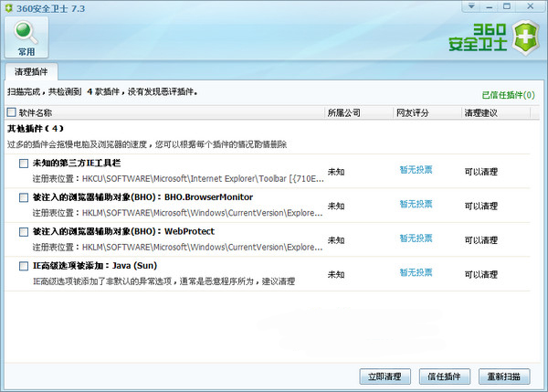The width and height of the screenshot is (548, 392).
Task: Click 未知 company in the WebProtect row
Action: pos(336,240)
